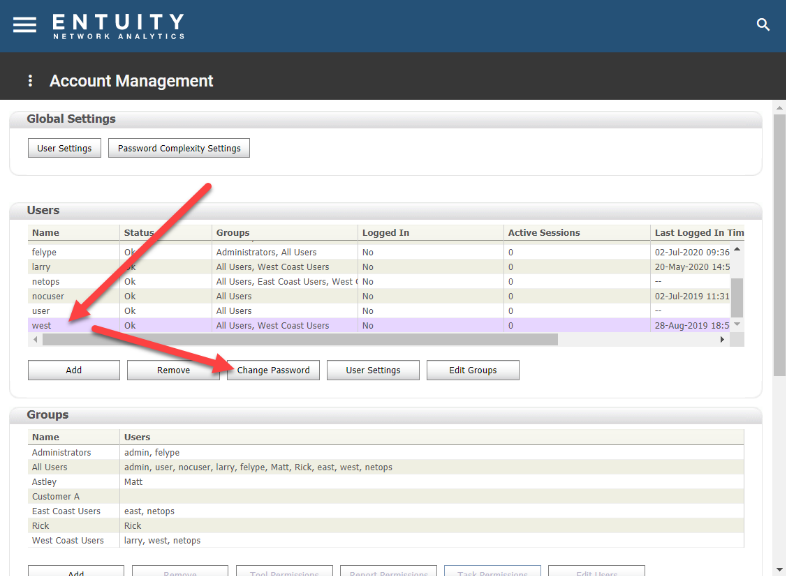Sort Groups table by Users column
Viewport: 786px width, 576px height.
coord(432,437)
